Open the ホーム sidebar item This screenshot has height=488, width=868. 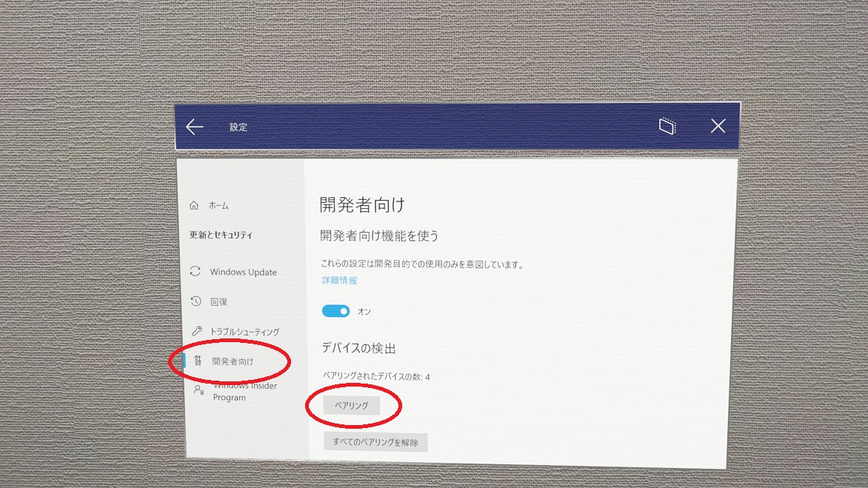click(x=210, y=205)
